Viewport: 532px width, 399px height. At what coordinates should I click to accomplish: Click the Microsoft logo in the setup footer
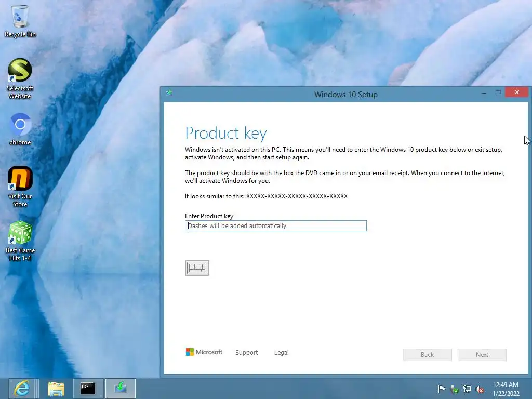click(204, 352)
